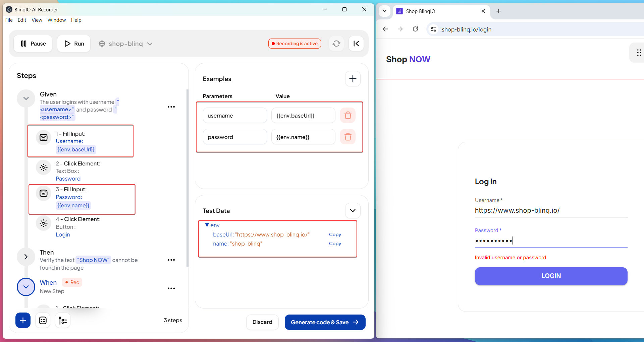Collapse the Test Data section
The height and width of the screenshot is (342, 644).
pyautogui.click(x=353, y=211)
